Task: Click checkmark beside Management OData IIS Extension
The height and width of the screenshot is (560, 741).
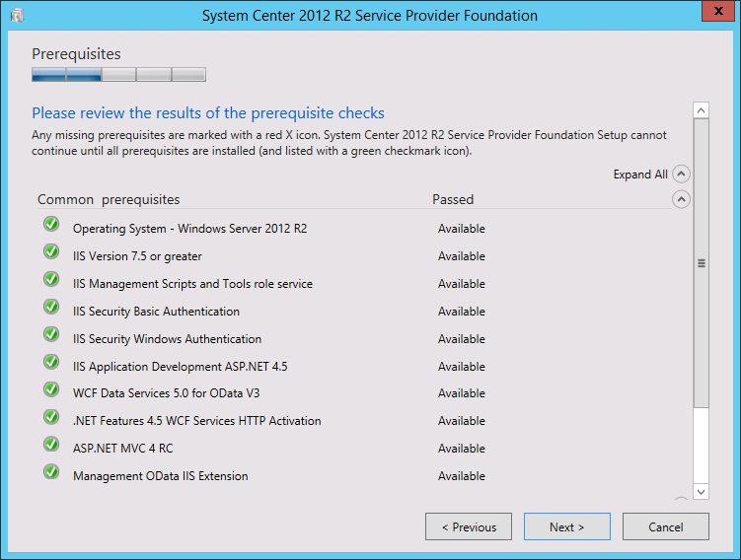Action: point(51,471)
